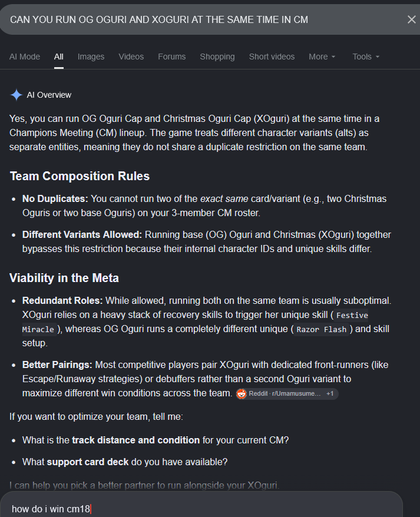Open the Videos tab
The height and width of the screenshot is (517, 420).
(x=131, y=57)
